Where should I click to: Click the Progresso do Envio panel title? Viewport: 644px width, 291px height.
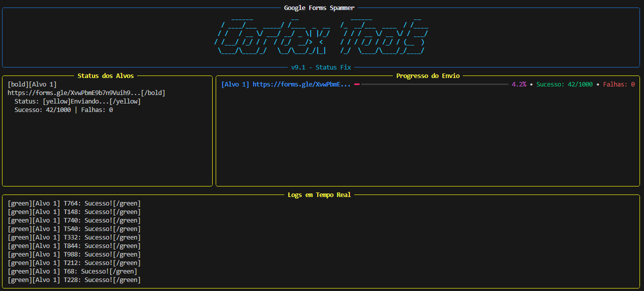pos(428,76)
